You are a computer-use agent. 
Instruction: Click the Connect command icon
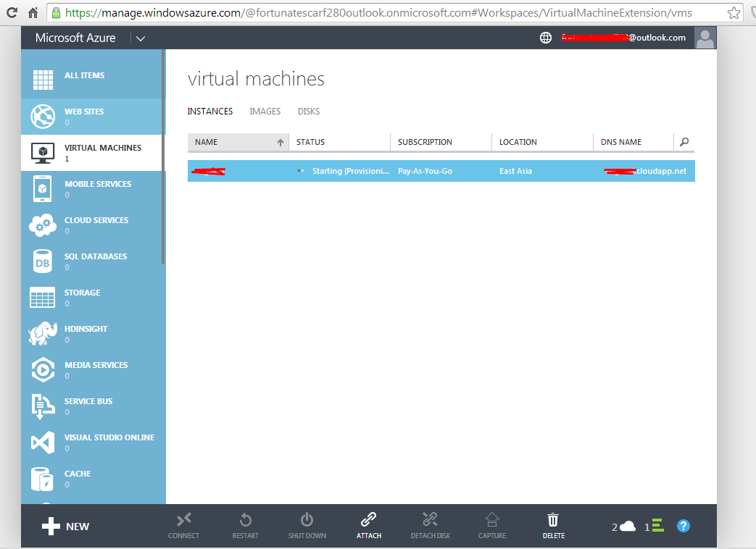(x=183, y=519)
